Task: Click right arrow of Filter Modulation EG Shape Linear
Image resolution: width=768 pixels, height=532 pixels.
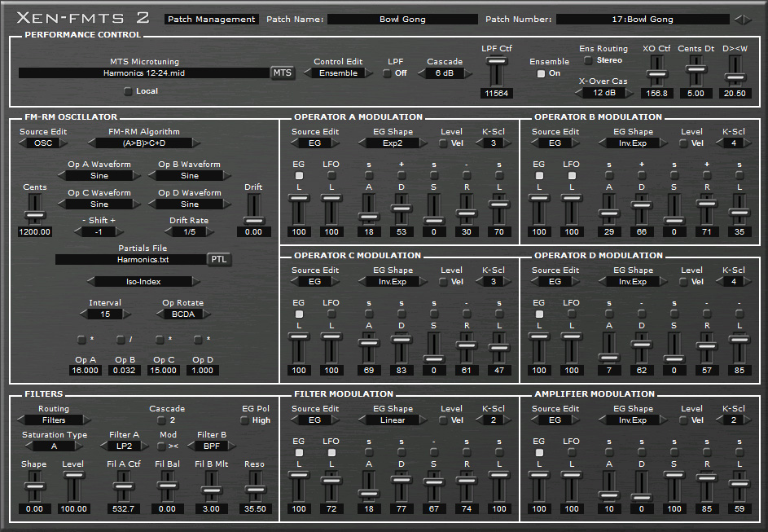Action: [x=423, y=420]
